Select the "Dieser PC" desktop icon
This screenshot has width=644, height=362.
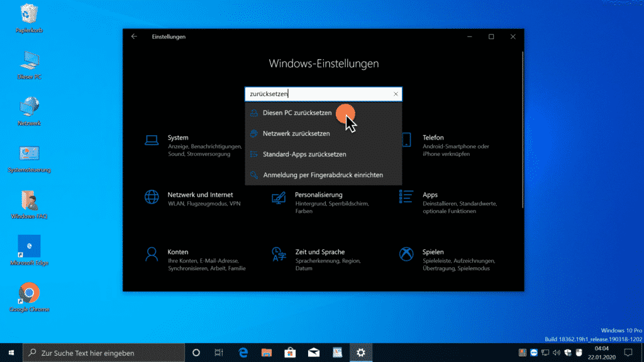pos(29,65)
